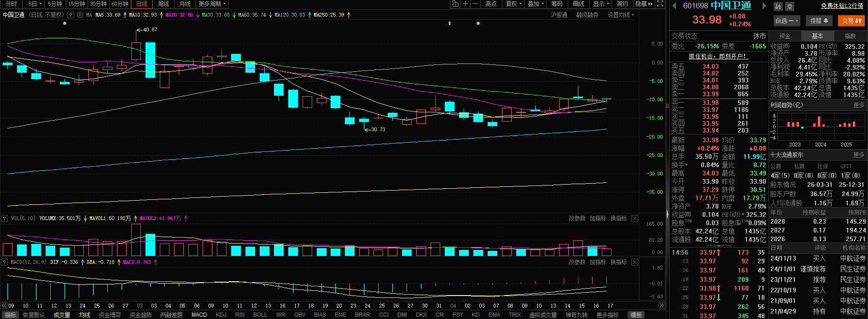Close the MACD indicator panel with its X
The width and height of the screenshot is (868, 319).
[635, 262]
